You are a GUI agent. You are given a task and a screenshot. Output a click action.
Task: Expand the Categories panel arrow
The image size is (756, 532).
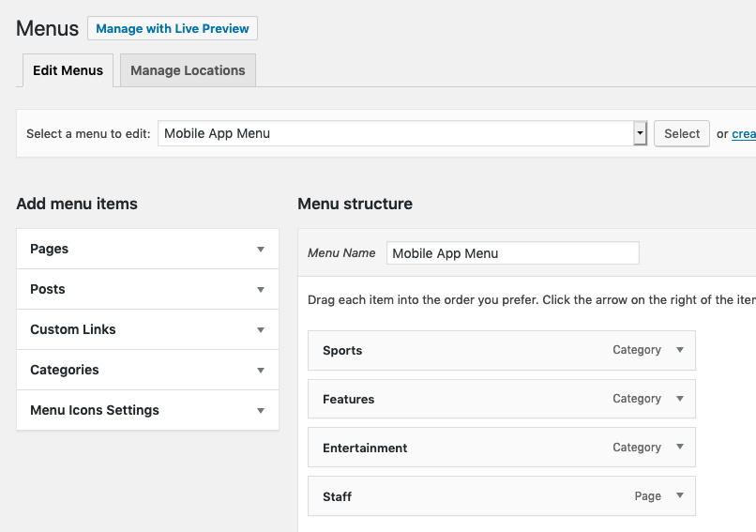click(x=261, y=371)
